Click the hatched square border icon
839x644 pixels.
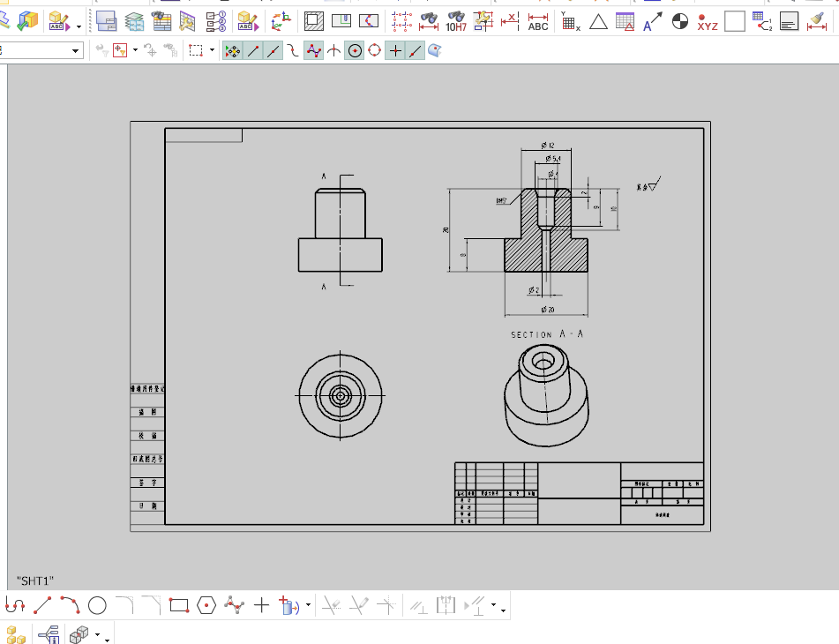pos(314,21)
